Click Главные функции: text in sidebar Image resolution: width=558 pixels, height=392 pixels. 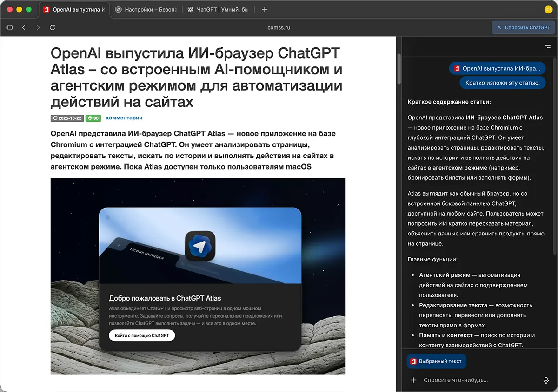click(432, 260)
